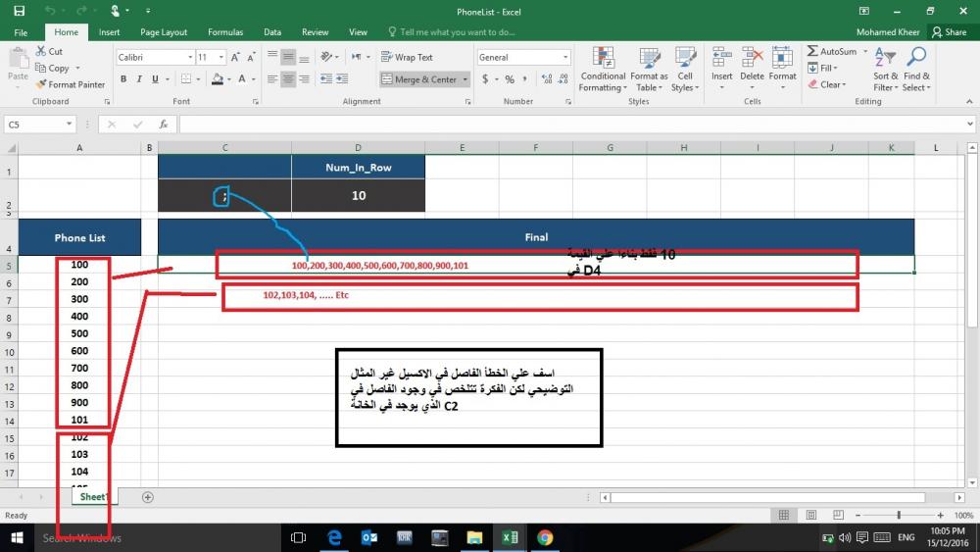Open font color A swatch
The width and height of the screenshot is (980, 552).
click(242, 78)
